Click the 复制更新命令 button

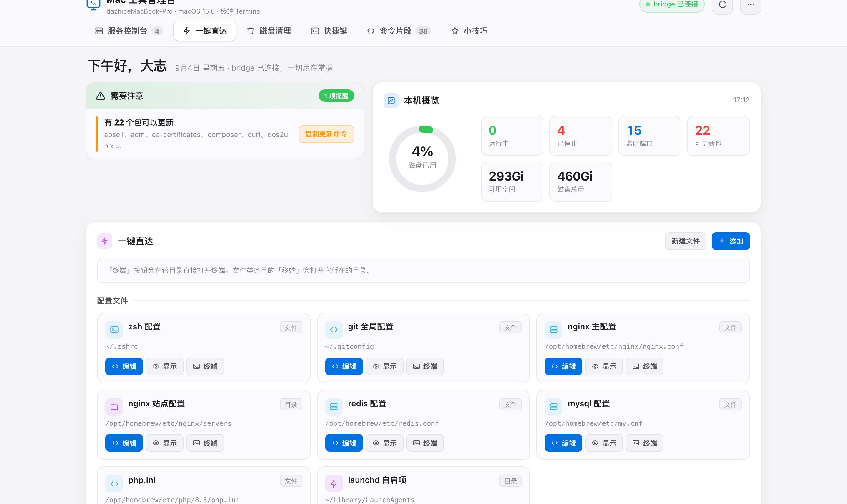[x=326, y=134]
